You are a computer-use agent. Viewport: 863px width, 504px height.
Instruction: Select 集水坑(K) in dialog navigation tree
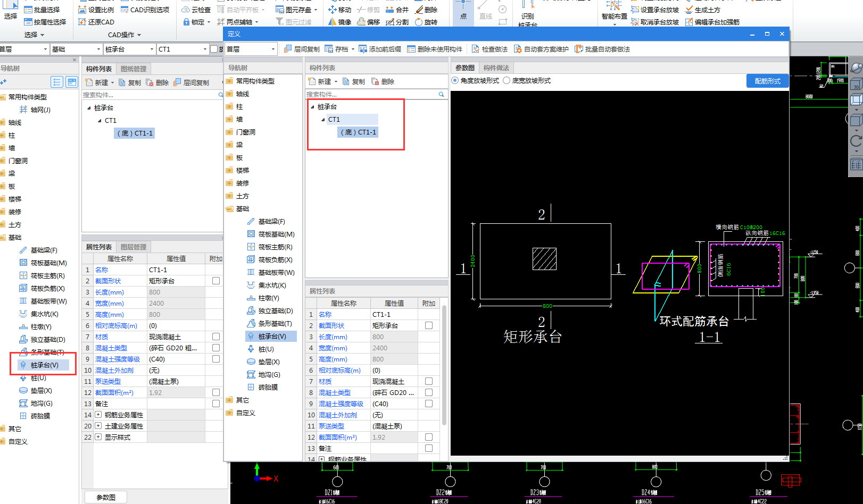[x=272, y=285]
